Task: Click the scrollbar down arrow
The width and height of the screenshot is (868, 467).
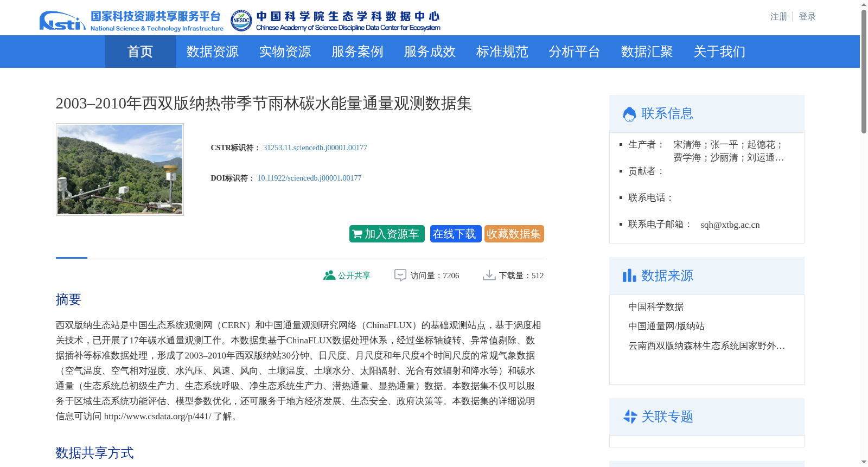Action: tap(864, 462)
